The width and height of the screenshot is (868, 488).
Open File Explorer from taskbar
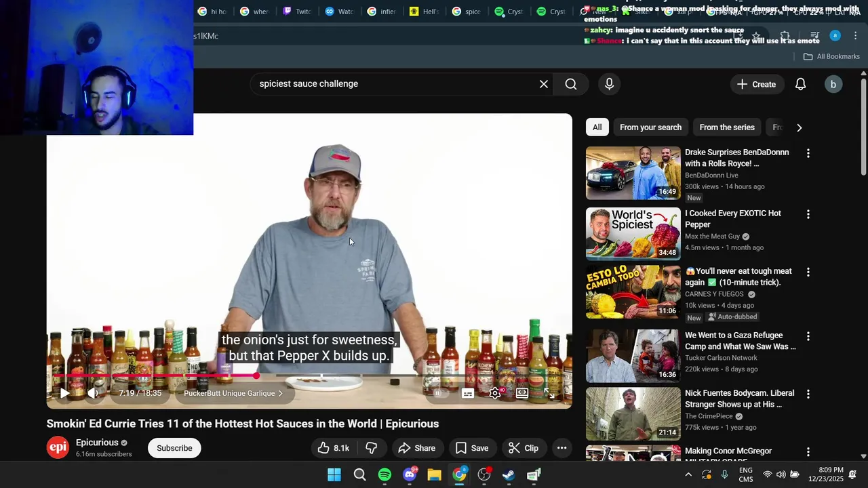pos(434,474)
